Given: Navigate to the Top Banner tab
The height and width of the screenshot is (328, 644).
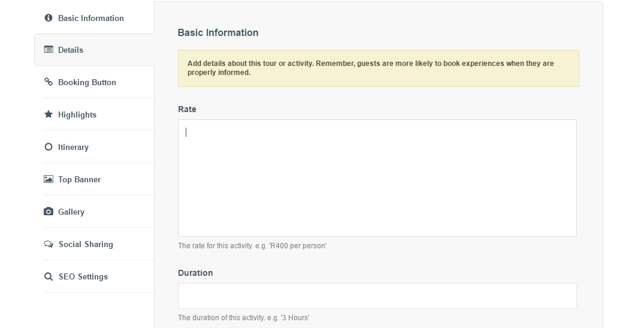Looking at the screenshot, I should click(x=79, y=179).
